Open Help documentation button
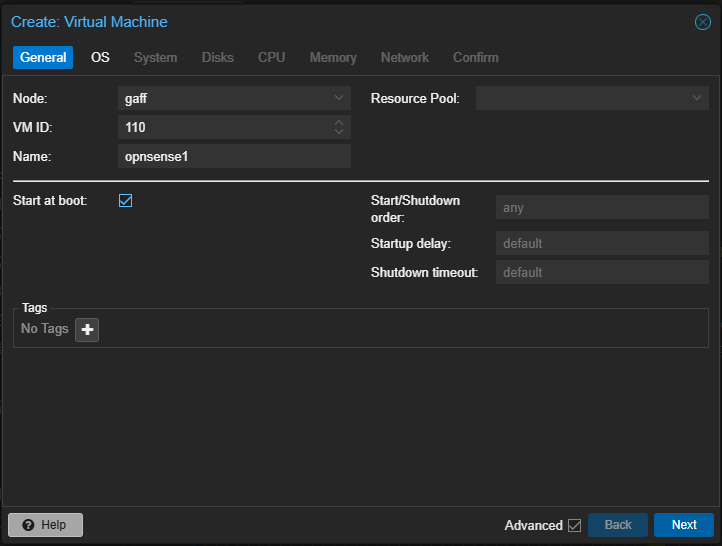Image resolution: width=722 pixels, height=546 pixels. coord(45,525)
